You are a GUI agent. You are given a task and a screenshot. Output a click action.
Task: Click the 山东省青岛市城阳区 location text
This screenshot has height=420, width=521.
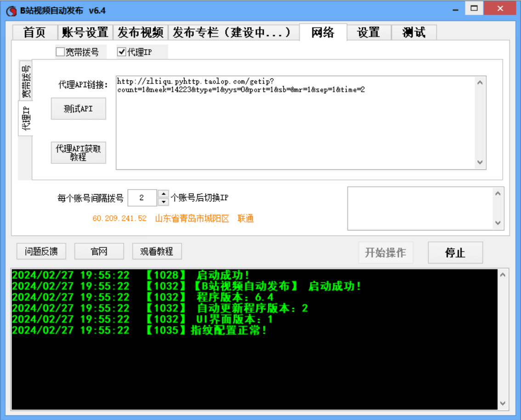[192, 218]
